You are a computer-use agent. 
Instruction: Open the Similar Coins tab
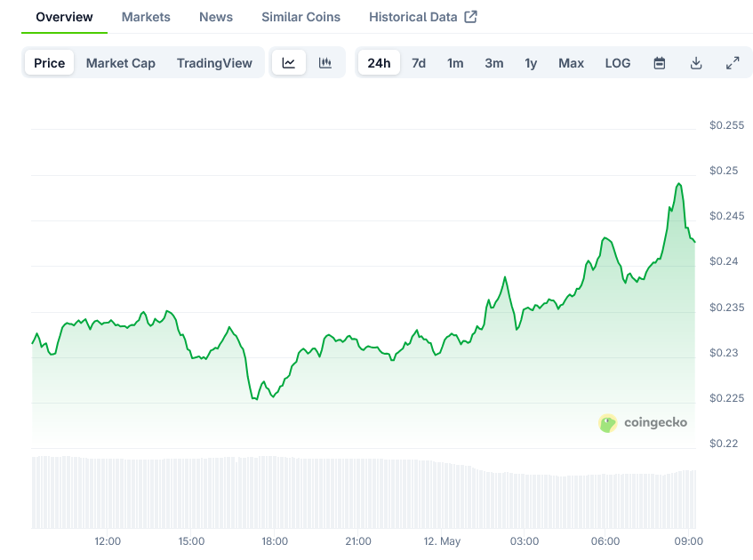(x=300, y=17)
